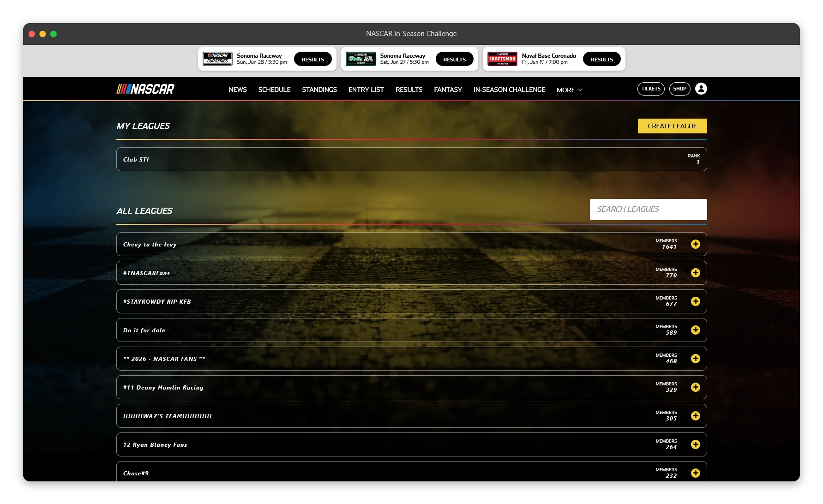Select ** 2026 - NASCAR FANS ** league name
The image size is (823, 504).
164,359
